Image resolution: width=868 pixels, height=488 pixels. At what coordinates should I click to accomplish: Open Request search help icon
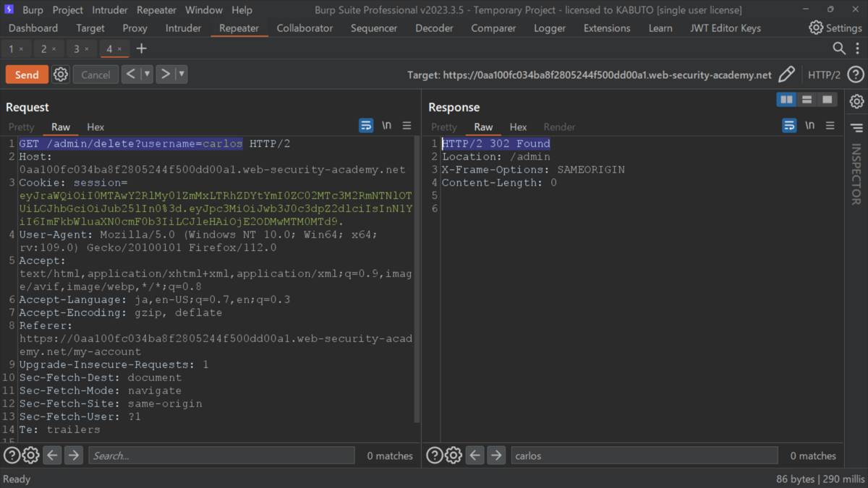pyautogui.click(x=12, y=455)
